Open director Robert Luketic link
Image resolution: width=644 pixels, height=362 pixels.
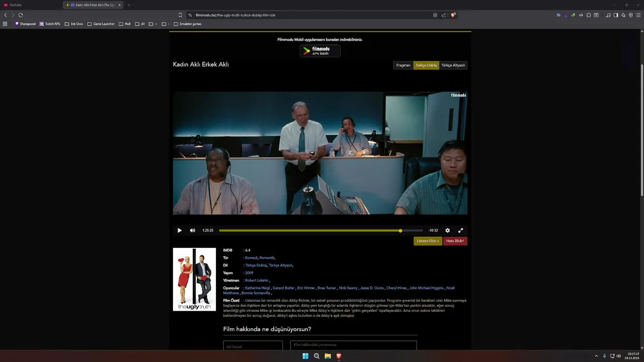coord(257,281)
